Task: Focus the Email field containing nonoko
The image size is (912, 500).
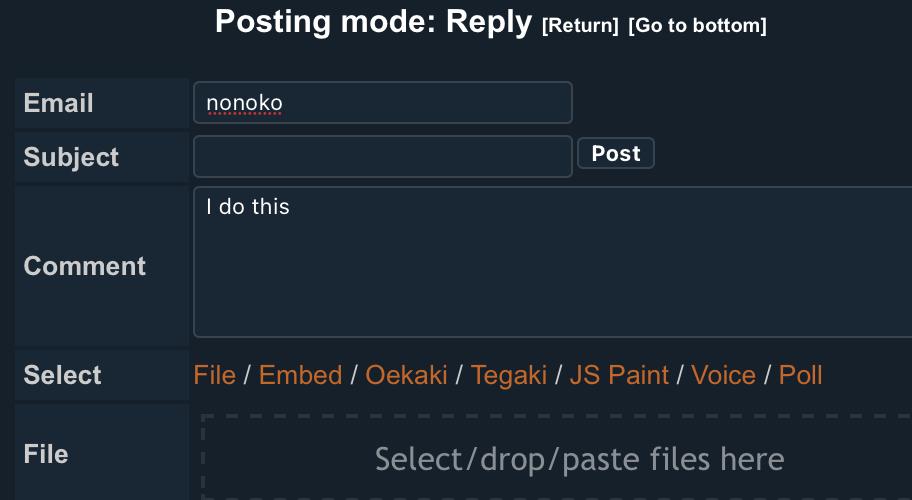Action: coord(382,103)
